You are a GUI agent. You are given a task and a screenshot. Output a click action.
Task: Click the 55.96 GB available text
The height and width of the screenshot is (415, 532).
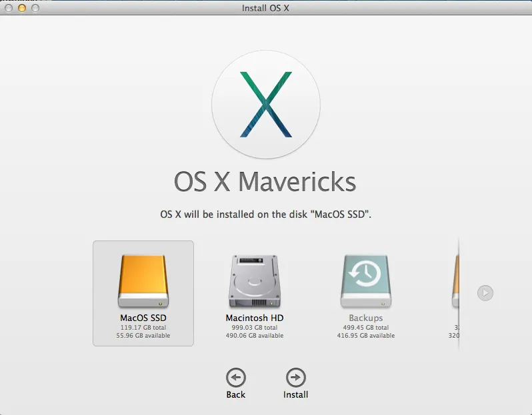[x=143, y=336]
